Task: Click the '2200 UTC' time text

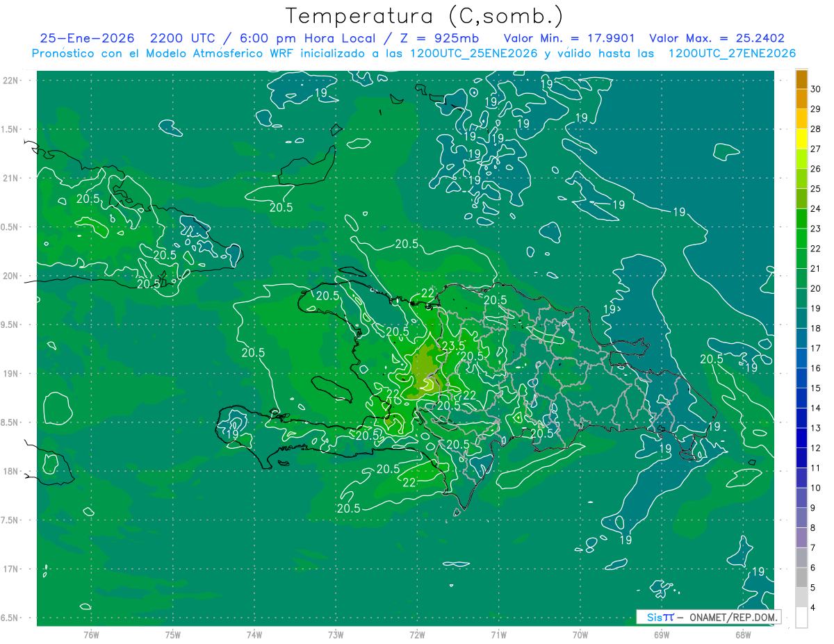Action: [x=184, y=38]
